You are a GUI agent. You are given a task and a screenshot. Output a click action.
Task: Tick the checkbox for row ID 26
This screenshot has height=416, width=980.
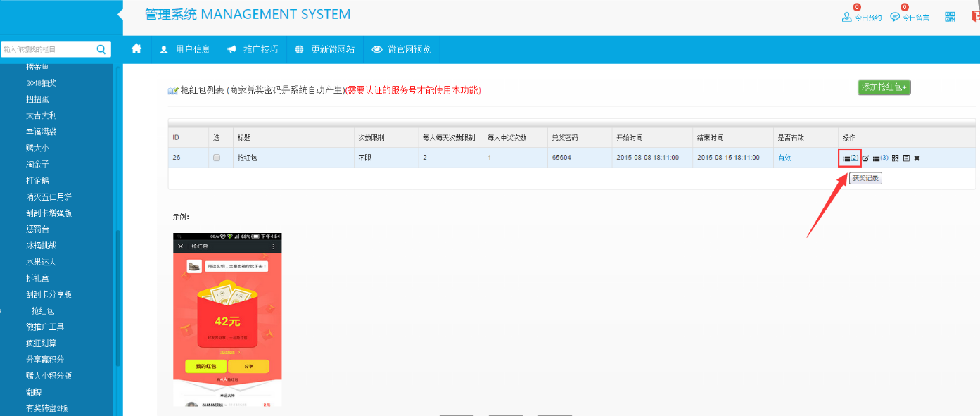tap(217, 158)
